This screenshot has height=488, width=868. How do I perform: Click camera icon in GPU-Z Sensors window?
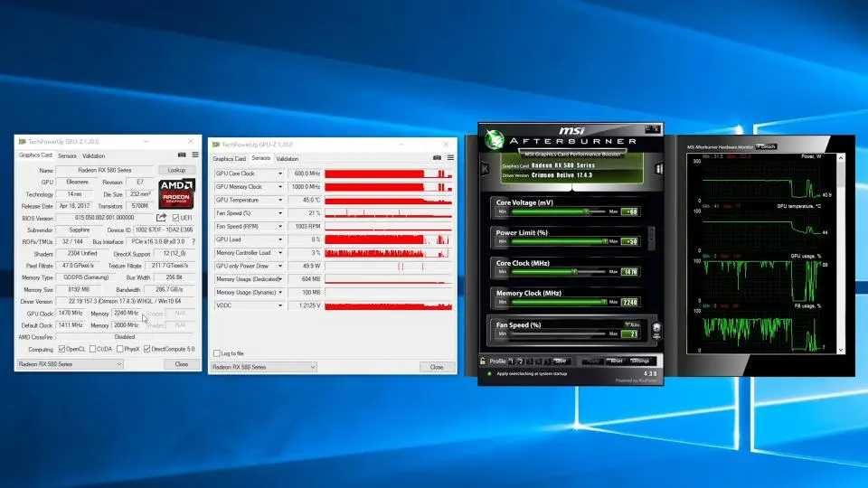point(437,157)
